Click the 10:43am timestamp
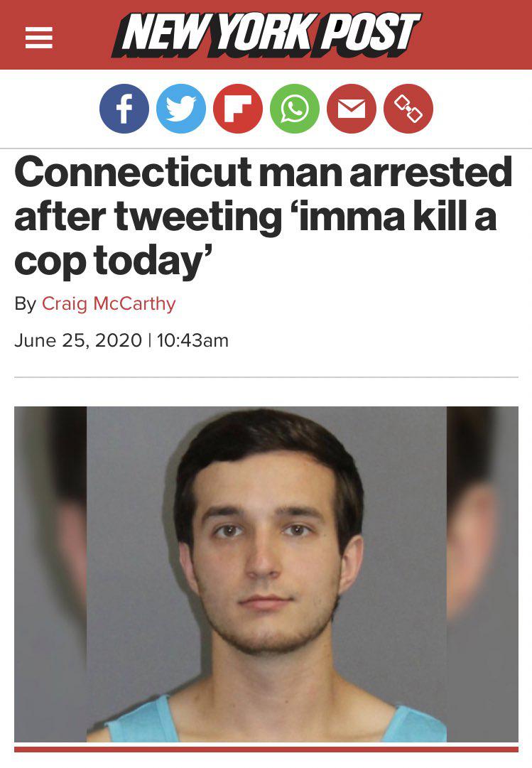The height and width of the screenshot is (768, 532). point(192,340)
